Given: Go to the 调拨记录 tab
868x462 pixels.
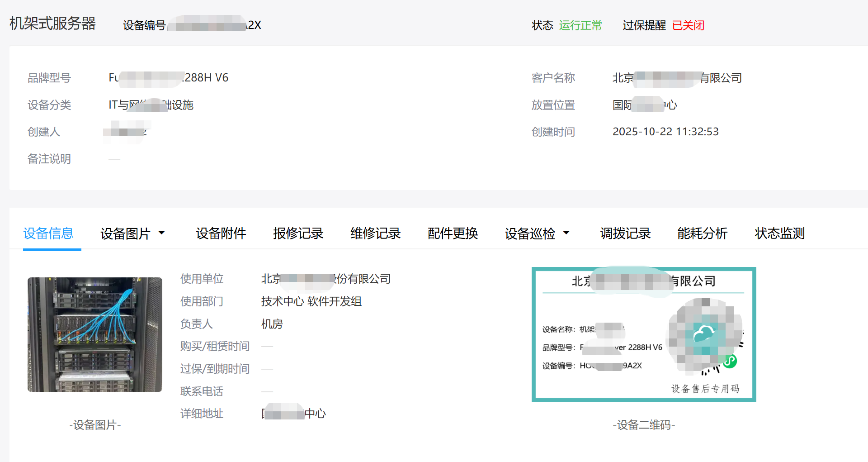Looking at the screenshot, I should 626,233.
